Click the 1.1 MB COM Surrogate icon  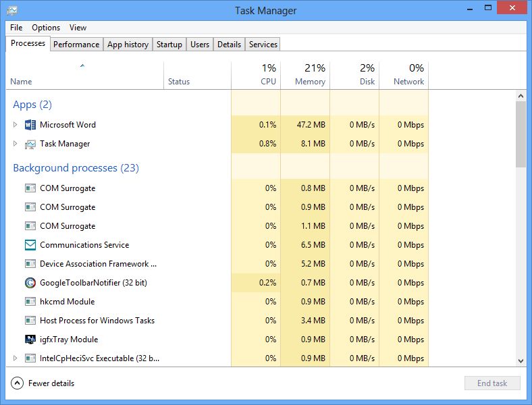30,226
